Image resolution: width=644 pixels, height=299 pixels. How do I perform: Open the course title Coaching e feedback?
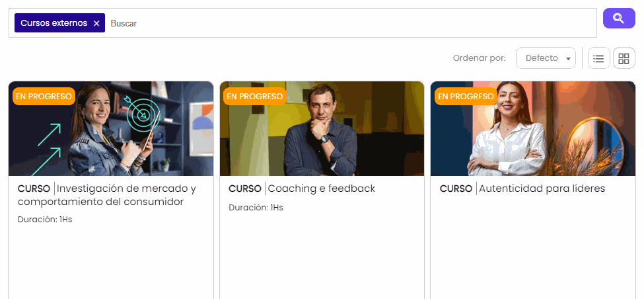[322, 189]
